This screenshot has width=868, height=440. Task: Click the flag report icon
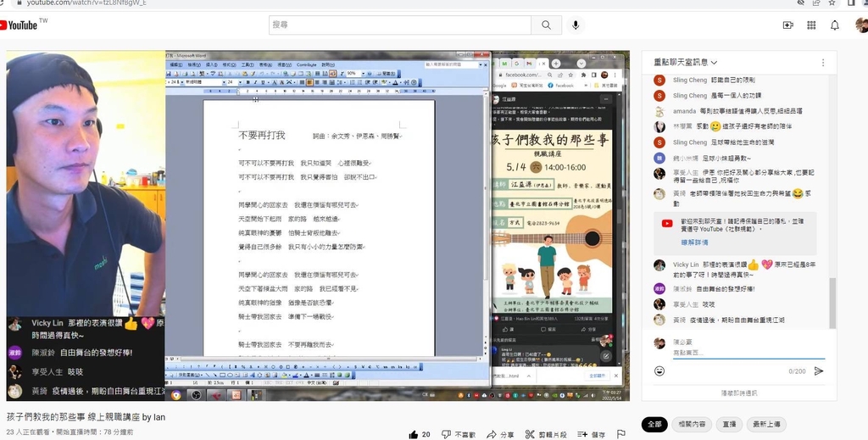click(x=621, y=434)
